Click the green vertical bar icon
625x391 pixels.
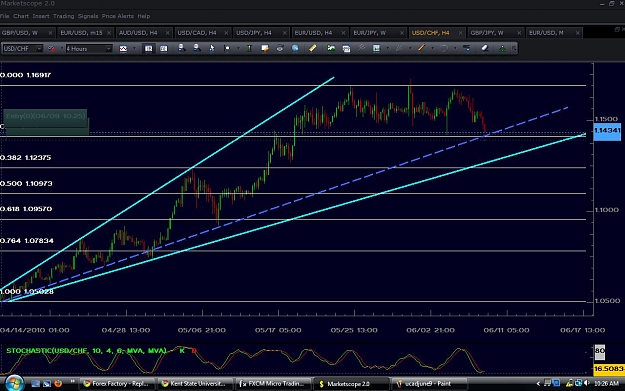point(250,48)
